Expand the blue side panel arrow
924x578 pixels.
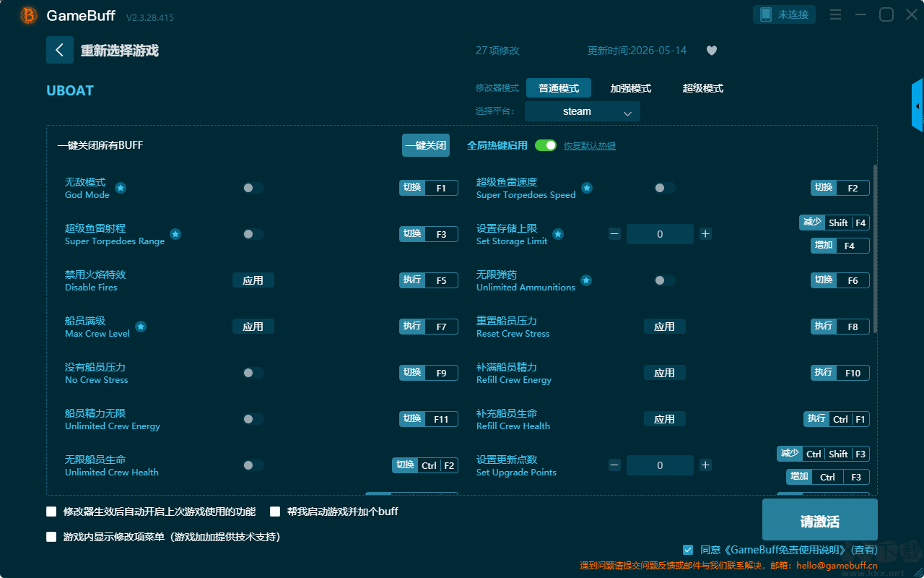918,105
